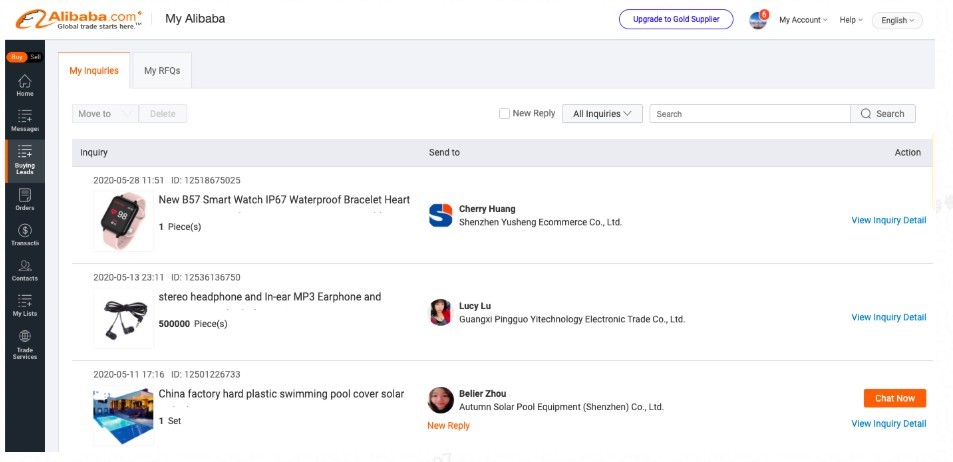The height and width of the screenshot is (462, 953).
Task: Open China factory swimming pool cover title
Action: pos(281,394)
